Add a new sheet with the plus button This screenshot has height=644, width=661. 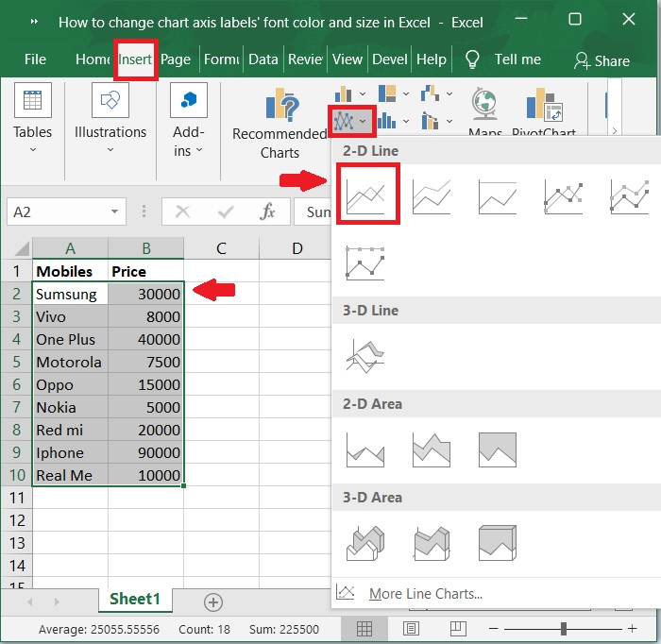213,602
